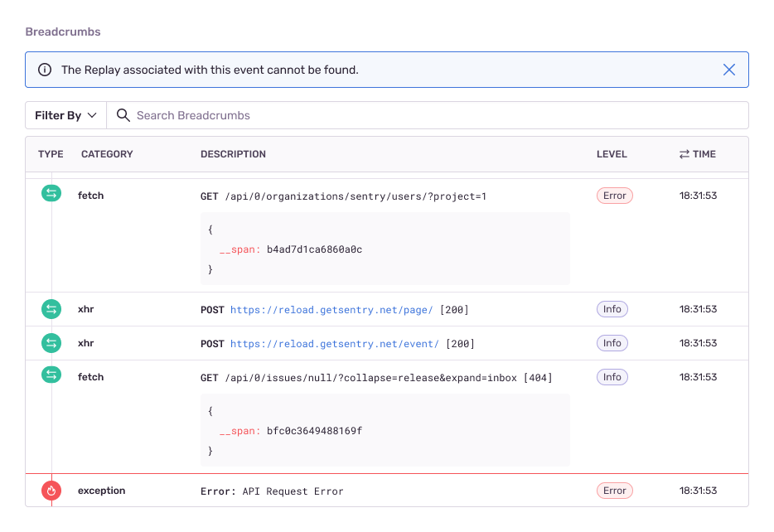774x532 pixels.
Task: Click the fetch icon for the users request
Action: tap(52, 194)
